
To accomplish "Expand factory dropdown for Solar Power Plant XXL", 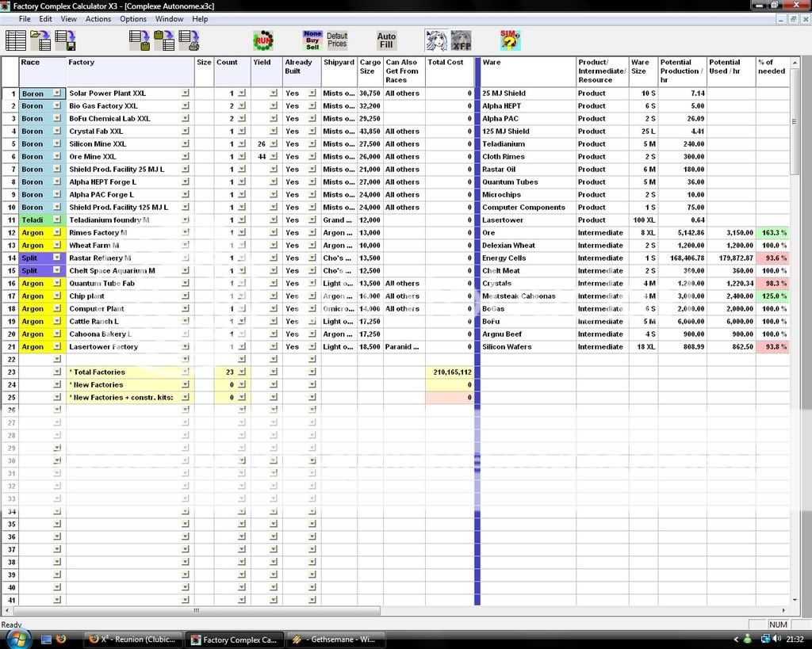I will click(x=186, y=94).
